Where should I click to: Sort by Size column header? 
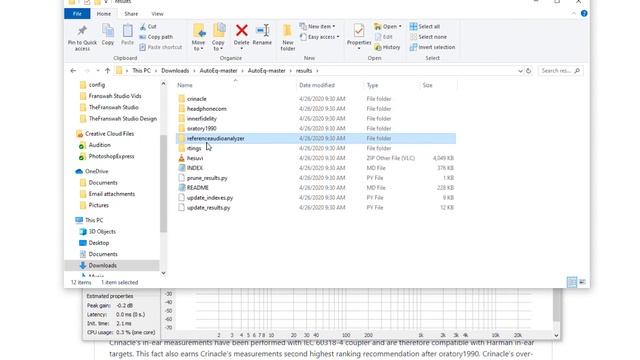tap(427, 85)
